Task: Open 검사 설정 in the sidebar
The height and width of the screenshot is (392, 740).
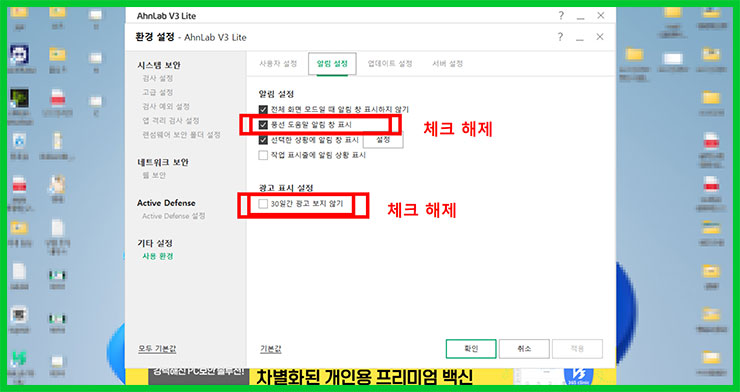Action: [158, 78]
